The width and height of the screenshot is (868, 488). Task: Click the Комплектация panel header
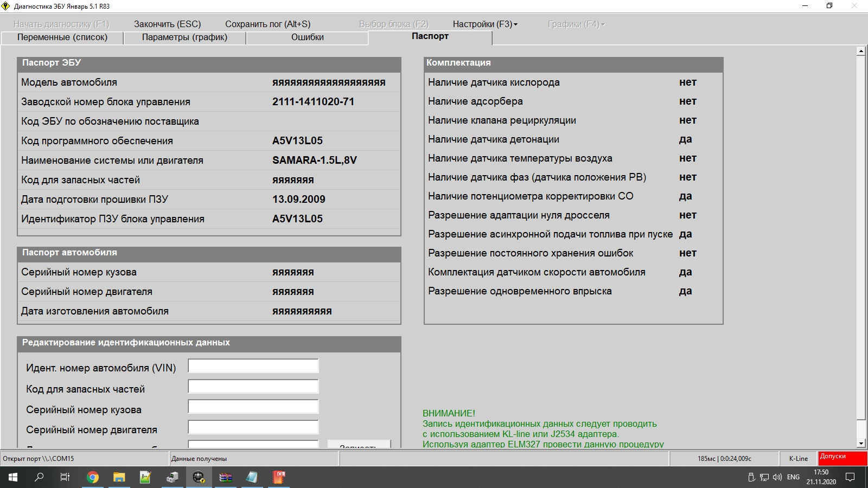tap(573, 65)
